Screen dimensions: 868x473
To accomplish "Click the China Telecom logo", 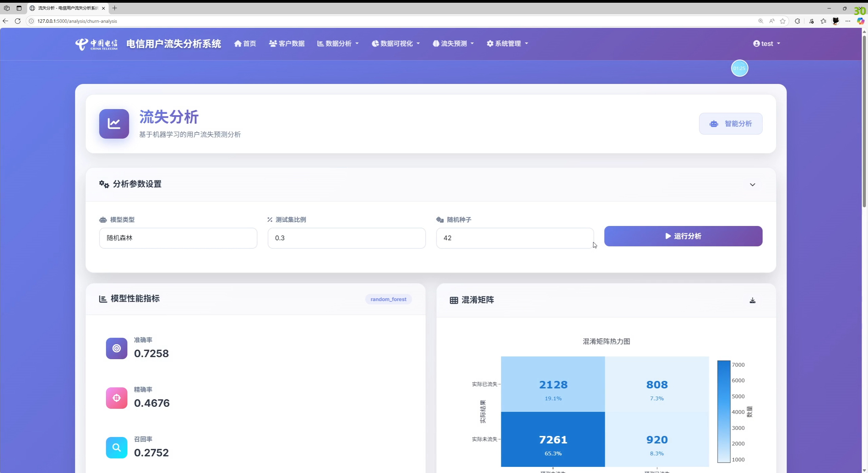I will [x=96, y=44].
